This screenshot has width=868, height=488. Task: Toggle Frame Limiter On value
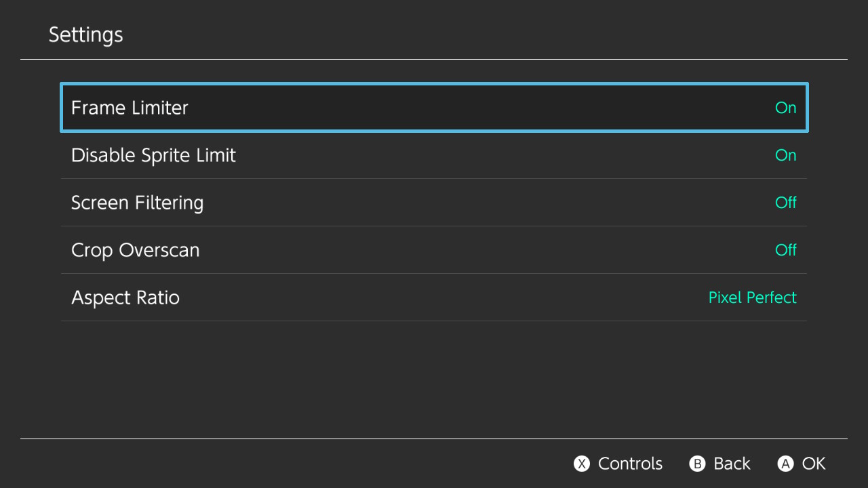click(785, 108)
